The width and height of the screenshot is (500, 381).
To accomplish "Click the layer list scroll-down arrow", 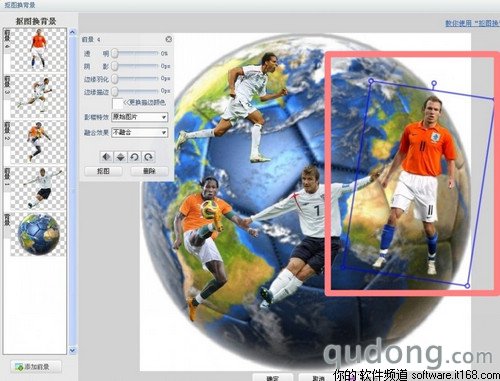I will (72, 350).
